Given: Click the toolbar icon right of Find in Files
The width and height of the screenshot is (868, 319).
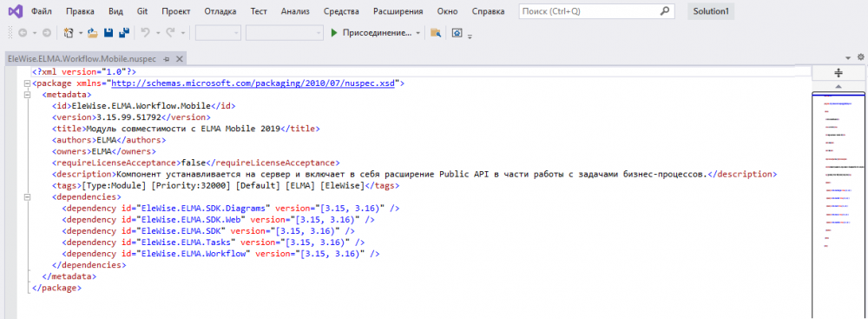Looking at the screenshot, I should pyautogui.click(x=457, y=33).
